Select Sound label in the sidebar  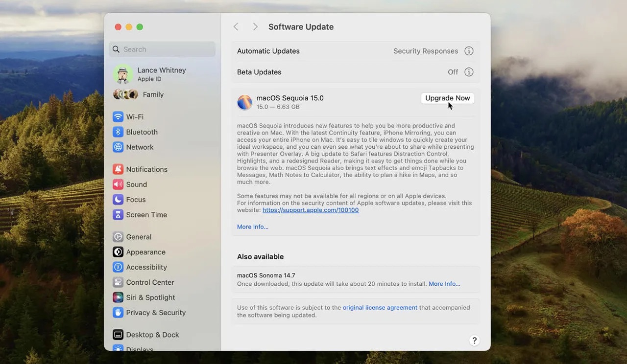137,184
